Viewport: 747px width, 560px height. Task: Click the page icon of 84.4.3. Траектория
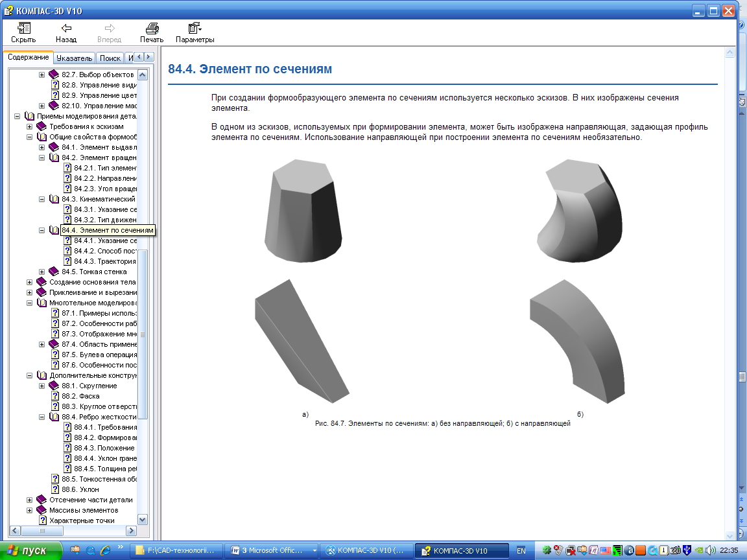67,261
